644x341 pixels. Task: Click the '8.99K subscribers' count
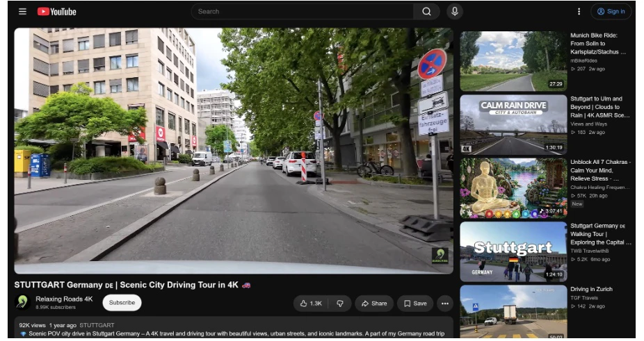[x=56, y=307]
